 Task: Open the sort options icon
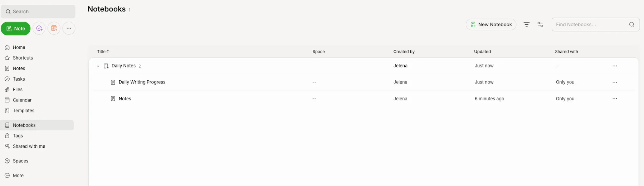[x=526, y=24]
